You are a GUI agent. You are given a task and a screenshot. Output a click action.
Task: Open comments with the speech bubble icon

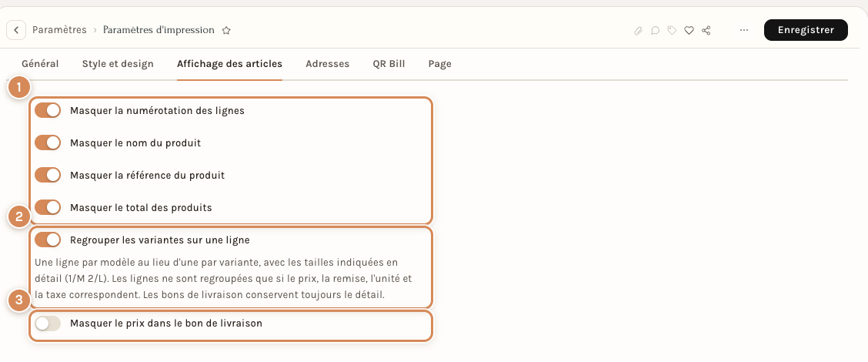(x=656, y=31)
